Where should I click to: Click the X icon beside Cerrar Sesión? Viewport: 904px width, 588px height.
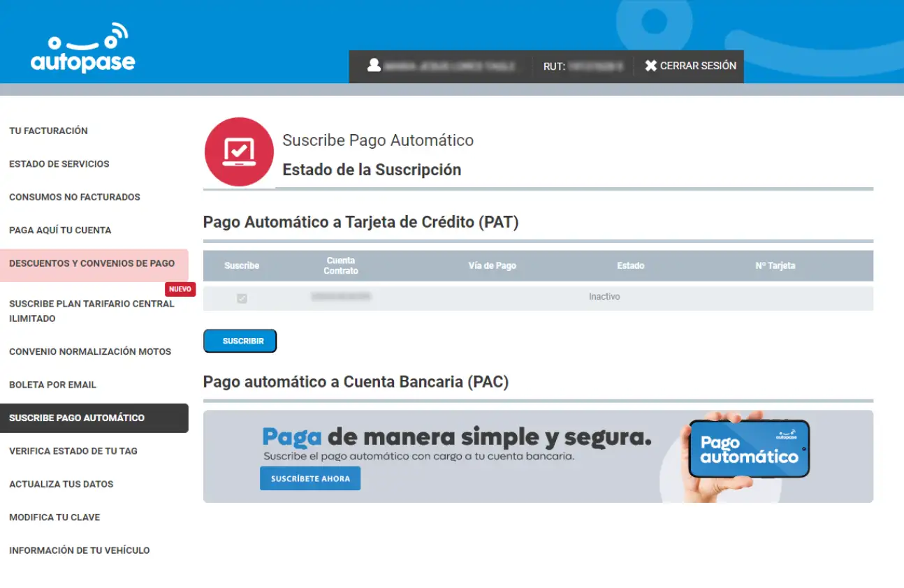point(650,66)
